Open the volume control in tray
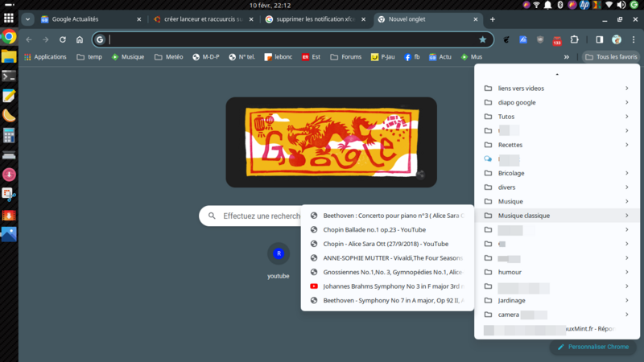Image resolution: width=644 pixels, height=362 pixels. 621,5
